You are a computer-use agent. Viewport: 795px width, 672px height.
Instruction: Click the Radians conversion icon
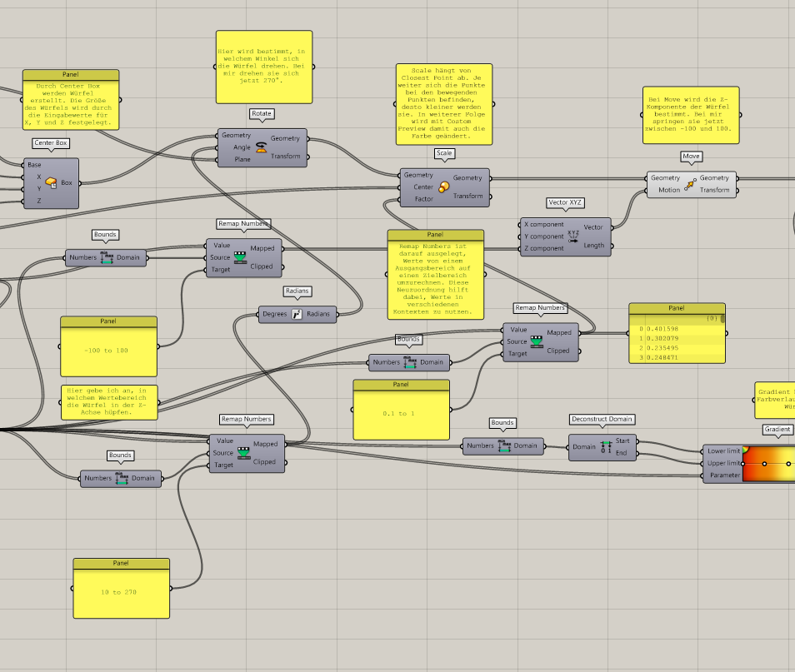(x=297, y=314)
